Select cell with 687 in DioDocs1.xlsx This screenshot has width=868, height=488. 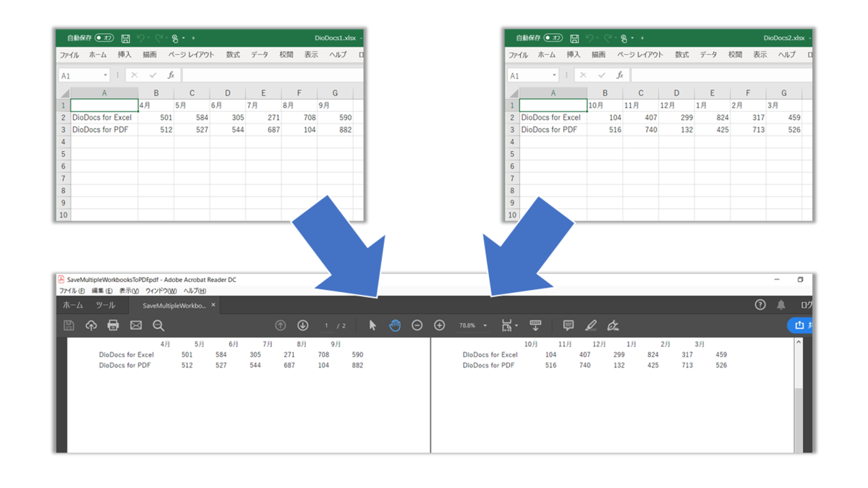coord(263,129)
